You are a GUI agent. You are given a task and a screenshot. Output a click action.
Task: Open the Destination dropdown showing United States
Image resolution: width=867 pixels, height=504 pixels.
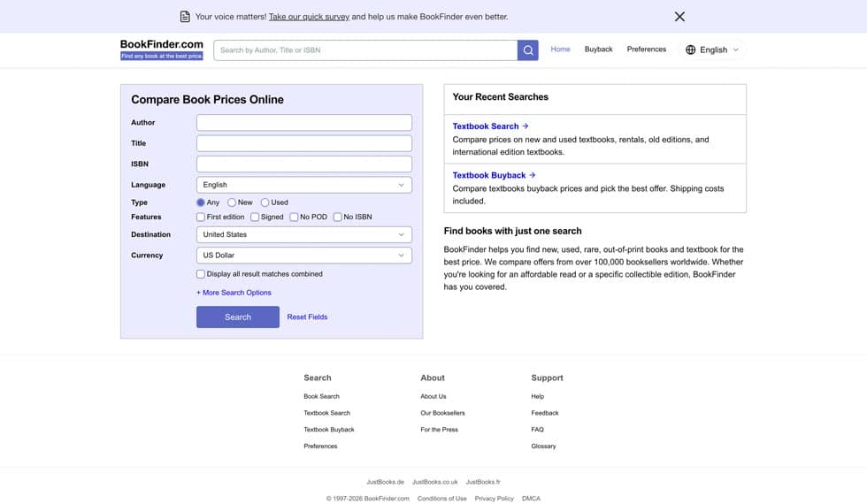(x=304, y=235)
